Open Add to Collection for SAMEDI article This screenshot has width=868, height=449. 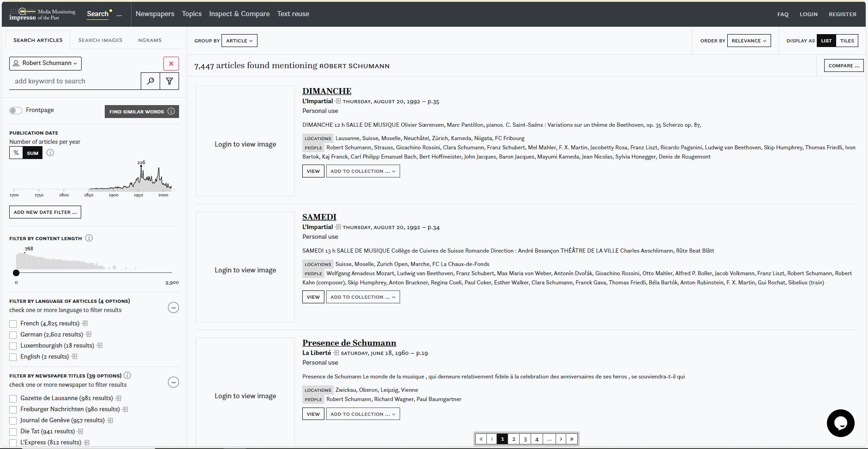click(x=363, y=297)
